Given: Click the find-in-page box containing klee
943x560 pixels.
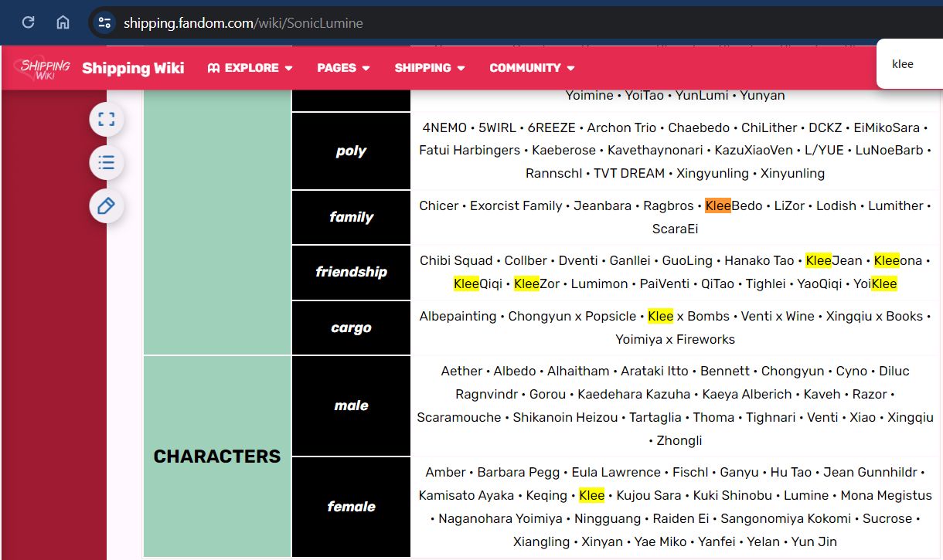Looking at the screenshot, I should pyautogui.click(x=910, y=64).
